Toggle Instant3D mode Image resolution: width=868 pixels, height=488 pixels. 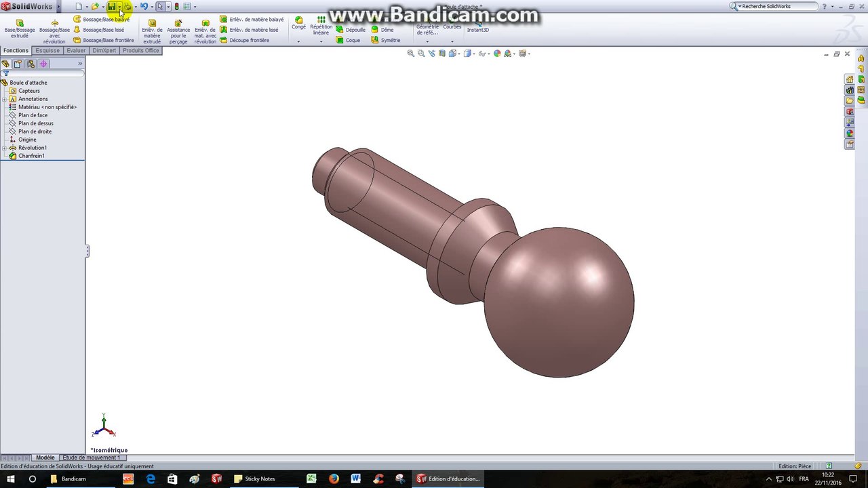[x=477, y=26]
